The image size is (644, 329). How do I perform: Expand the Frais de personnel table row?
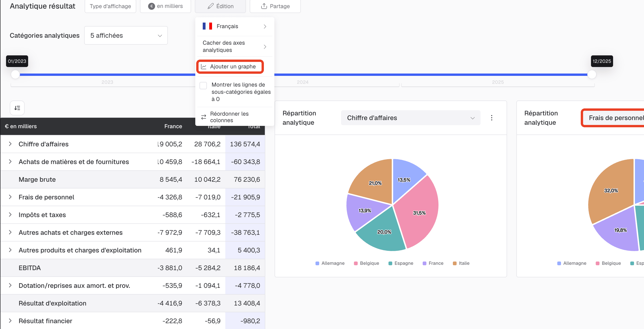(x=10, y=197)
